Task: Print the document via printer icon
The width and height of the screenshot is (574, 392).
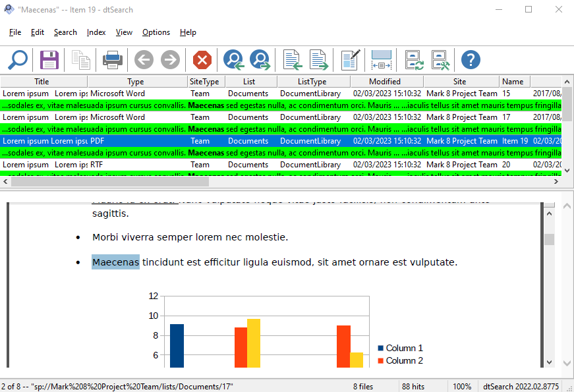Action: point(113,60)
